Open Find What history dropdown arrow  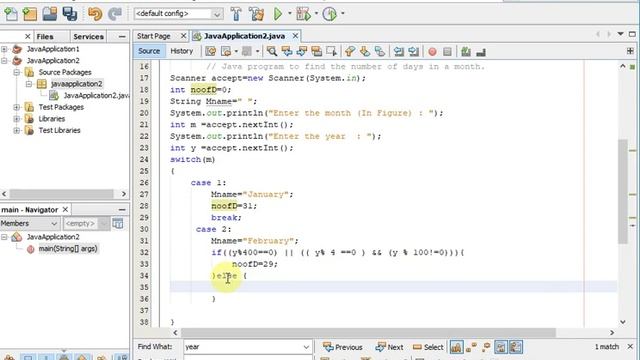click(x=306, y=347)
